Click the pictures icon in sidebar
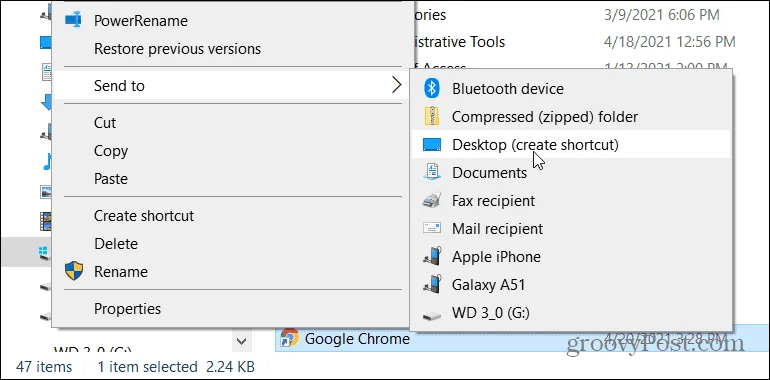 click(x=46, y=191)
